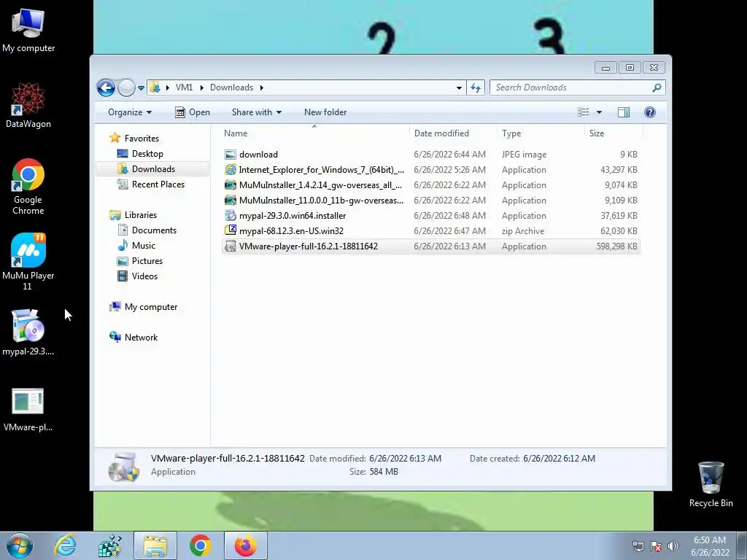Open the Documents library

154,230
